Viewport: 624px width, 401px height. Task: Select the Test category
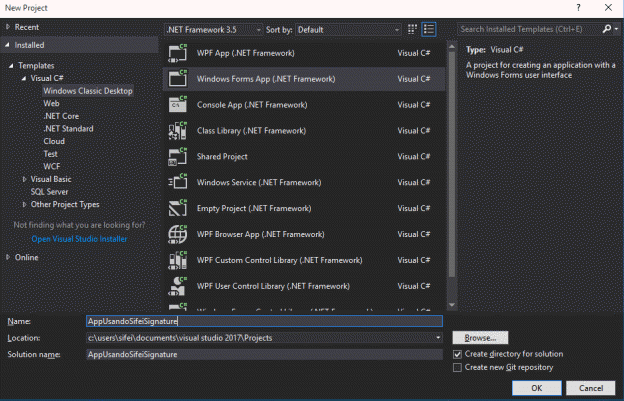50,154
